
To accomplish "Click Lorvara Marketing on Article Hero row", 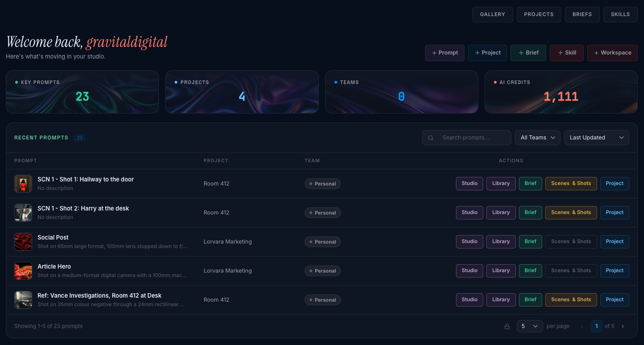I will pos(228,271).
